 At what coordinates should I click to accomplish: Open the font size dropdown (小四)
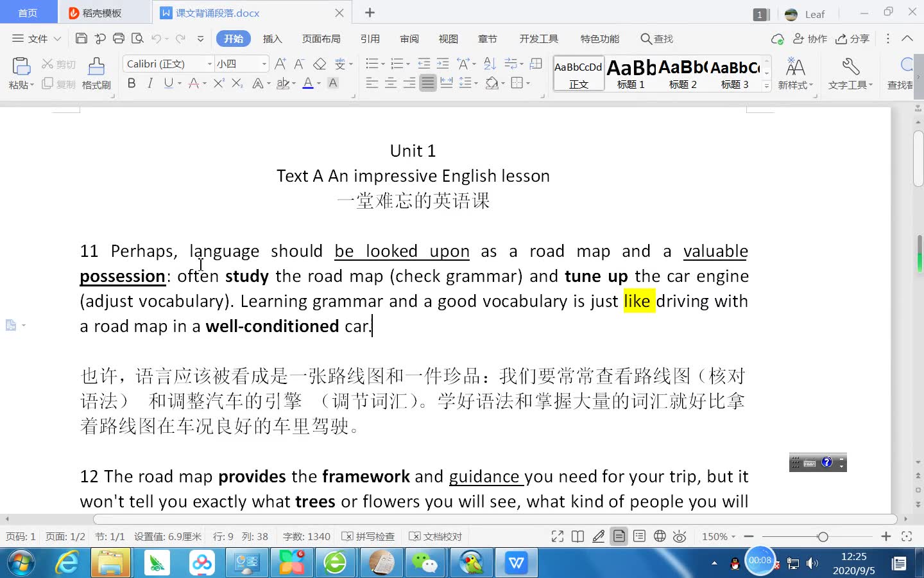[x=264, y=64]
